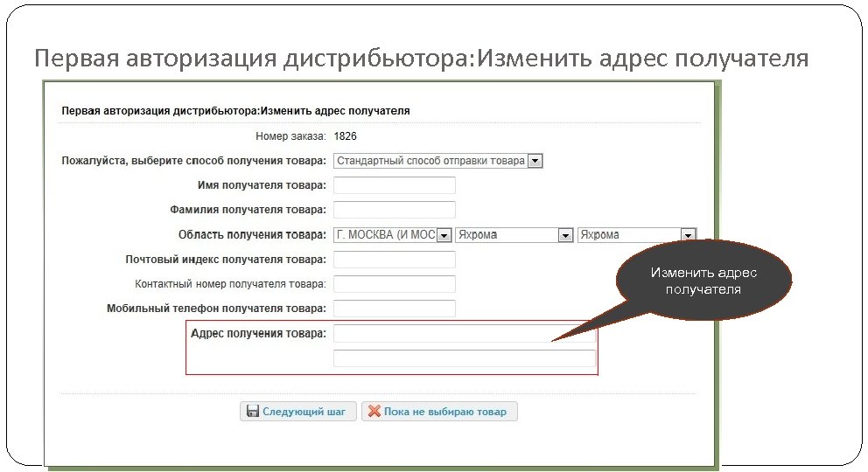
Task: Click the Область получения товара label
Action: tap(252, 235)
